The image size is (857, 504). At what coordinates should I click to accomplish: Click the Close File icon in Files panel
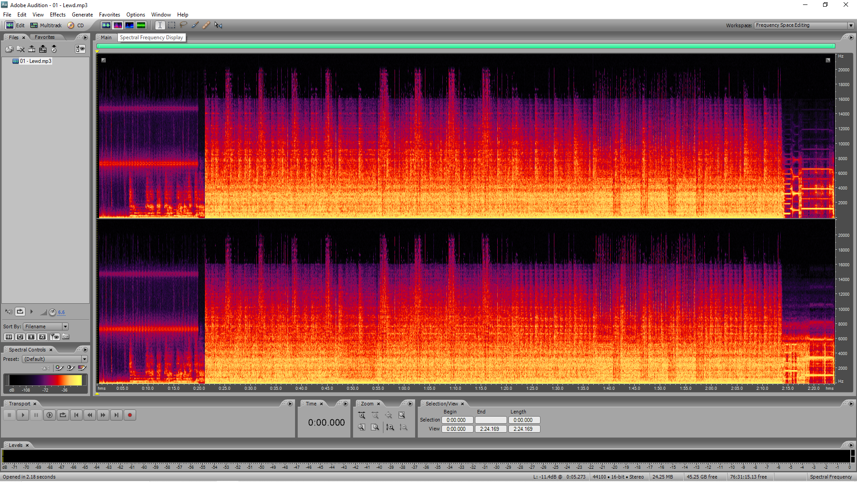21,49
